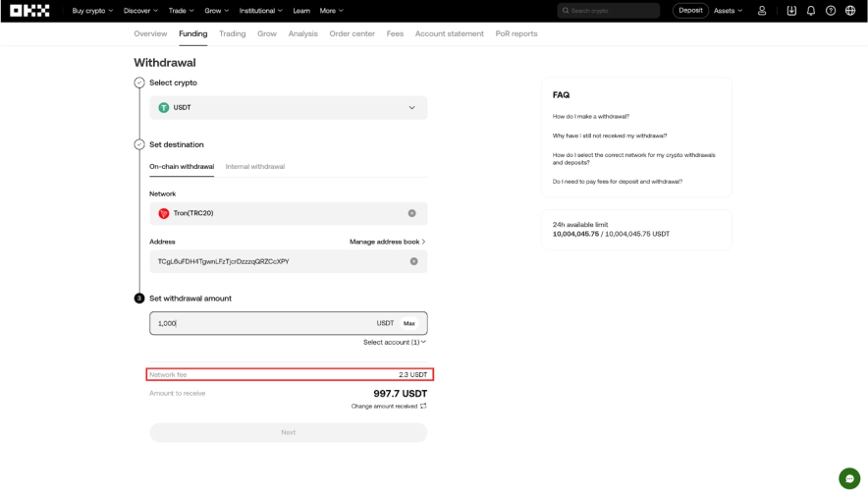868x496 pixels.
Task: Click the Deposit button
Action: 690,11
